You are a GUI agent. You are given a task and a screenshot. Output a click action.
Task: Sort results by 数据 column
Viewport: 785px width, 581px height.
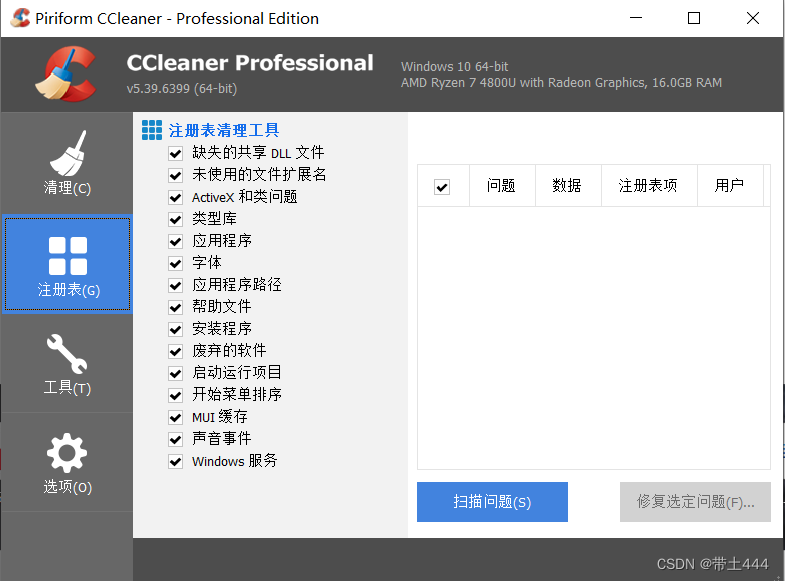point(568,186)
